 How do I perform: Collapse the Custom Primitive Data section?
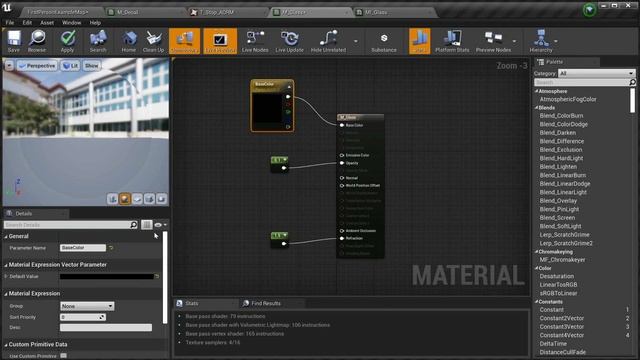pos(6,344)
